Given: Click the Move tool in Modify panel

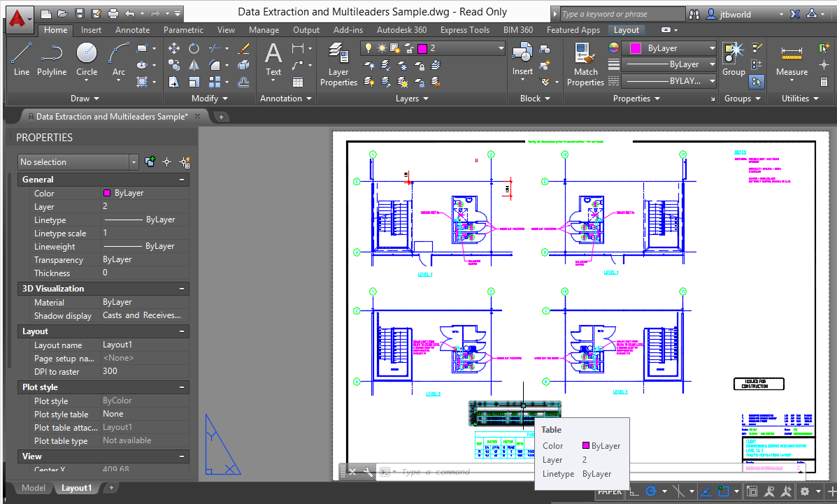Looking at the screenshot, I should [174, 49].
